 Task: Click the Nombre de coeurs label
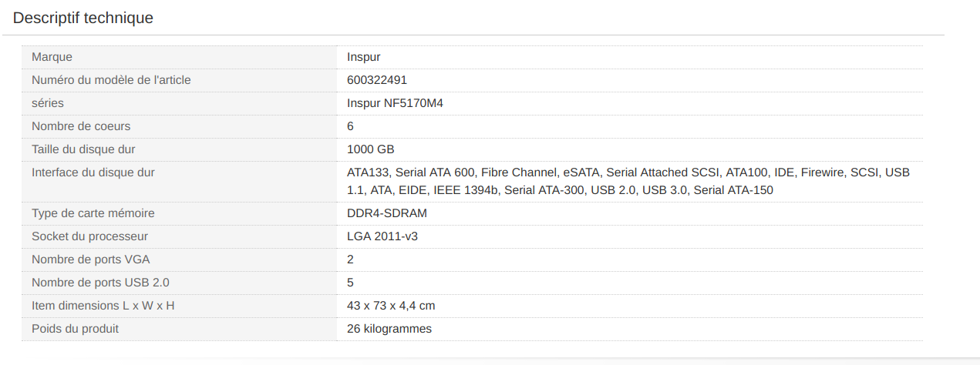[x=81, y=126]
